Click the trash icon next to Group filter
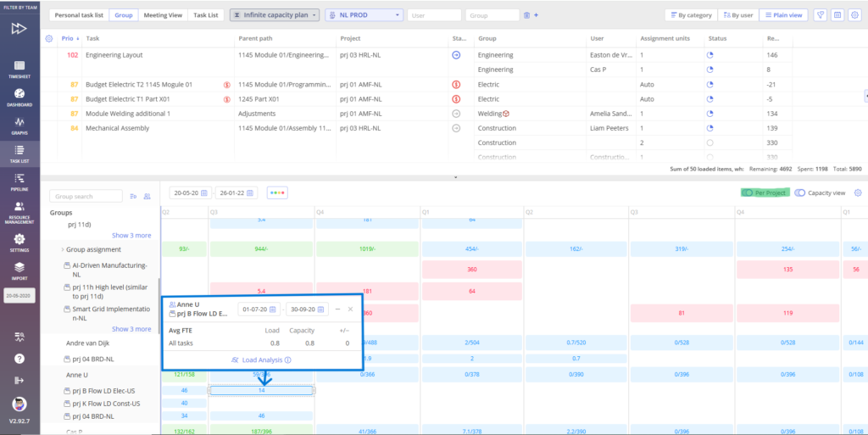 pyautogui.click(x=526, y=15)
